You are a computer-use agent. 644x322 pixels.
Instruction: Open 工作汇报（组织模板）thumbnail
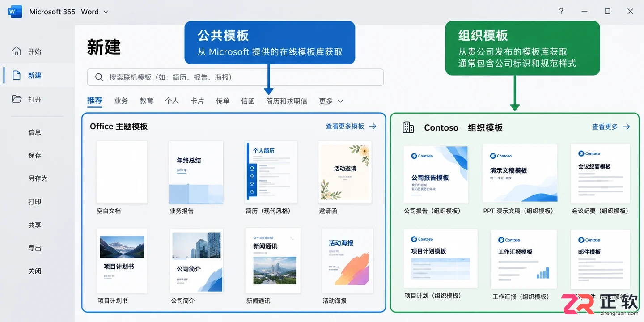[x=524, y=259]
